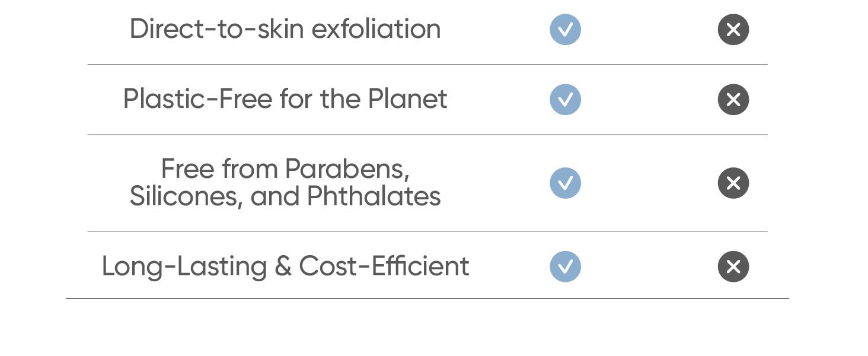Click the word "Parabens"
Screen dimensions: 868x356
click(x=347, y=169)
